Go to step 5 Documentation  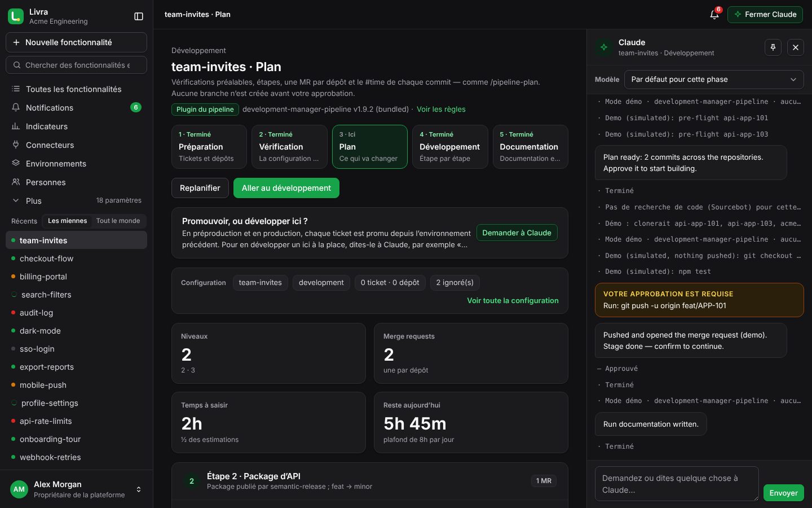pos(531,147)
